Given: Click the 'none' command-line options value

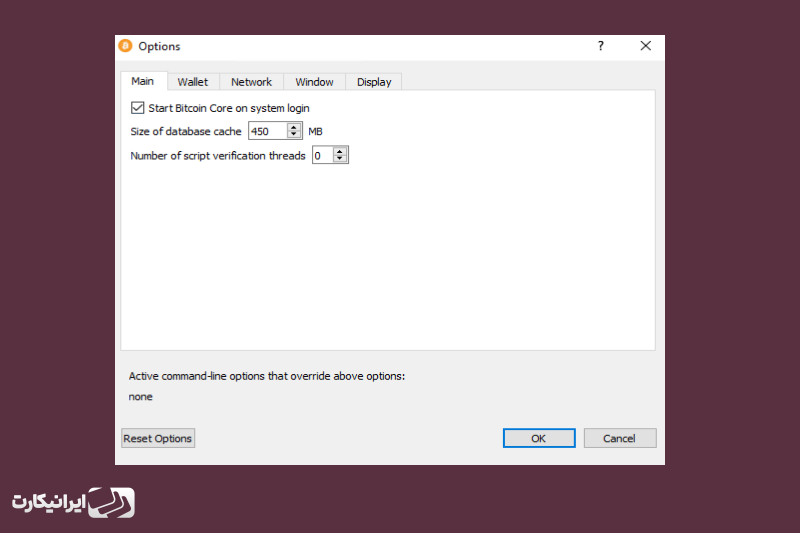Looking at the screenshot, I should coord(140,397).
